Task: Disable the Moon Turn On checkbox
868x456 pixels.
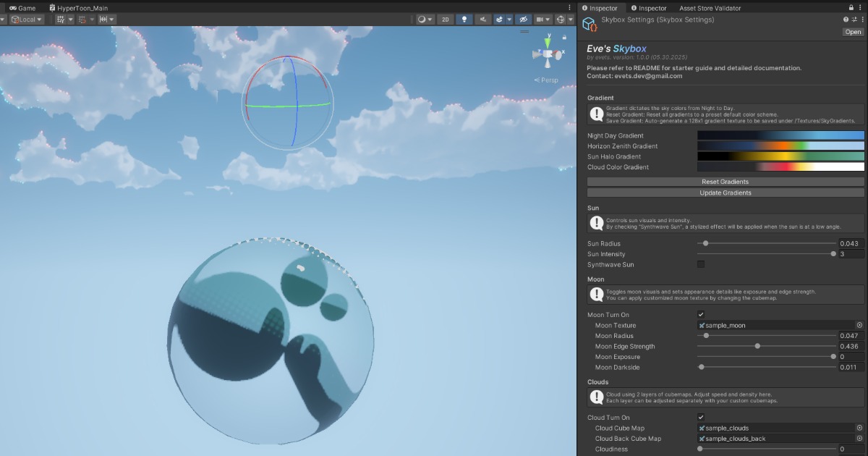Action: pyautogui.click(x=700, y=315)
